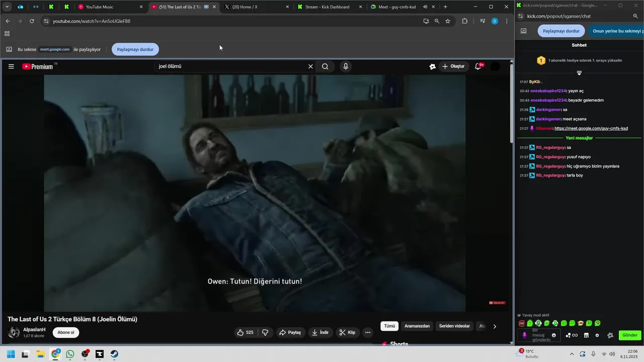The image size is (644, 362).
Task: Switch to the Home / X tab
Action: coord(257,7)
